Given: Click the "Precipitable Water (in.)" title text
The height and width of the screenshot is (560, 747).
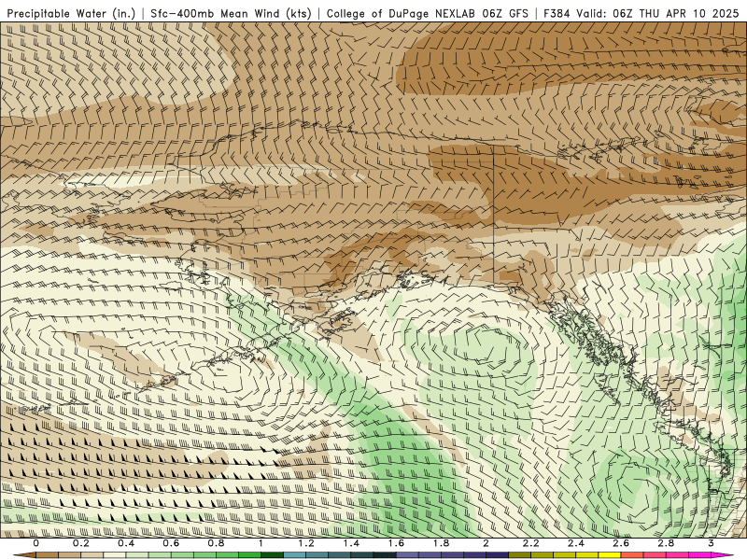Looking at the screenshot, I should click(x=72, y=14).
